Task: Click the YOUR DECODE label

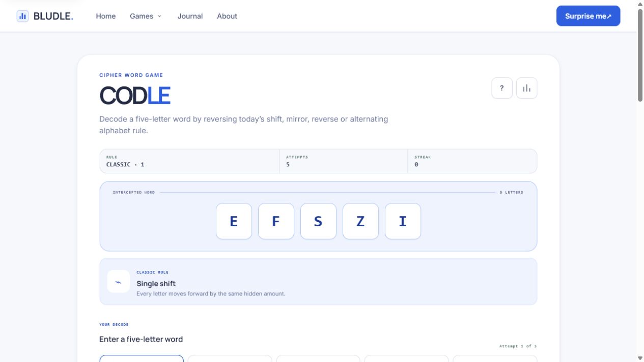Action: point(114,324)
